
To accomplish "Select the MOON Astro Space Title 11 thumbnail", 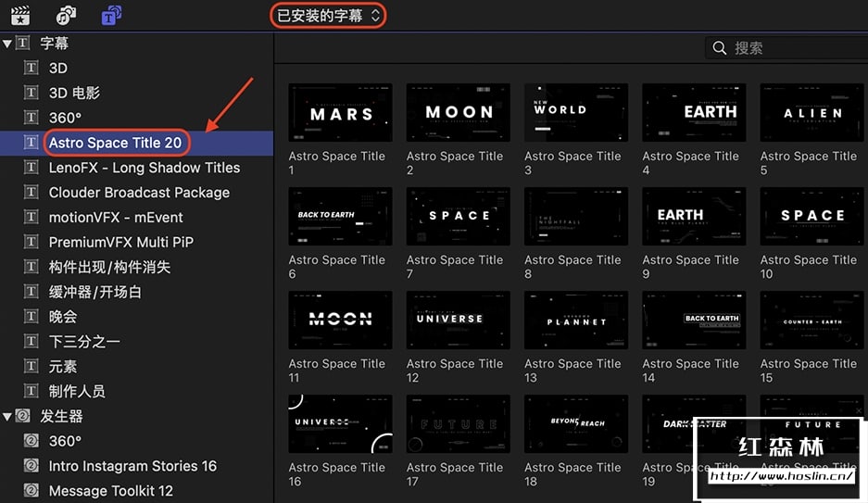I will [x=341, y=321].
